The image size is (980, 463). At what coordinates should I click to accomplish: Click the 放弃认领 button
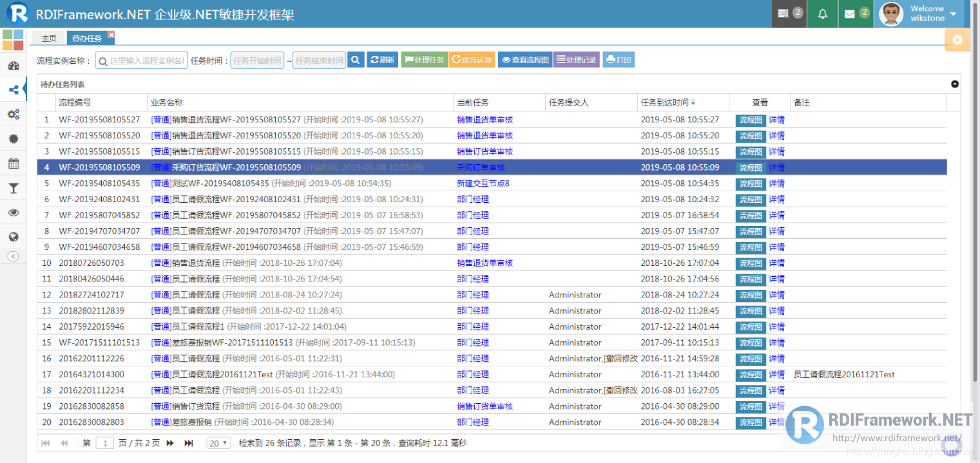(x=472, y=60)
